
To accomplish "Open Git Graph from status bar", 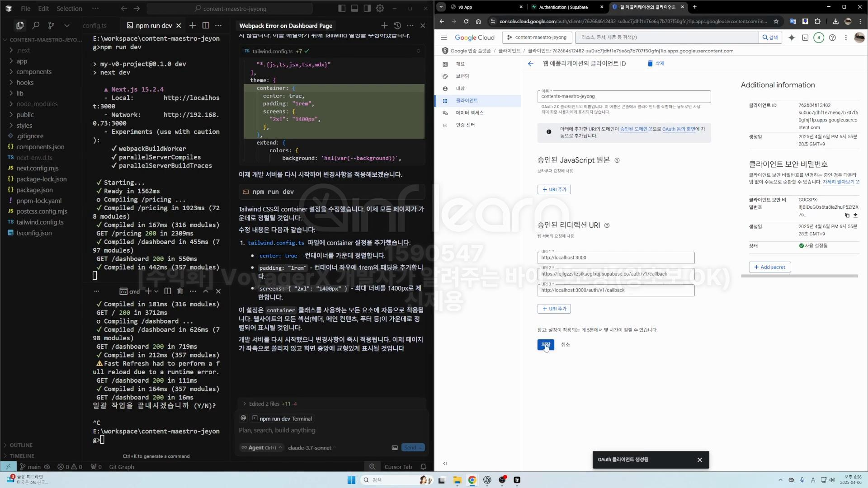I will (122, 467).
